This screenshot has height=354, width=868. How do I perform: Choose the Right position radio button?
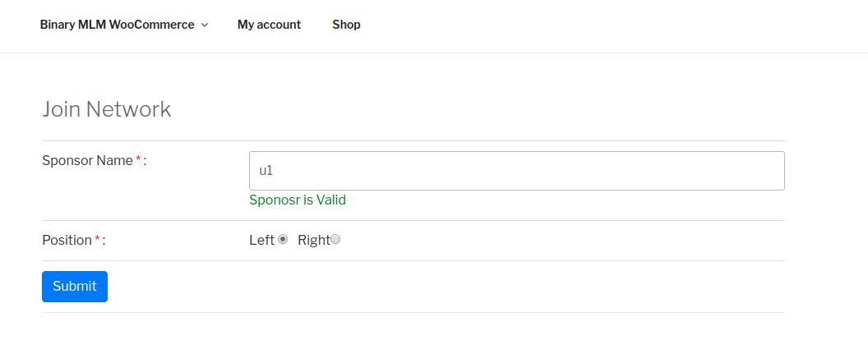[x=335, y=240]
